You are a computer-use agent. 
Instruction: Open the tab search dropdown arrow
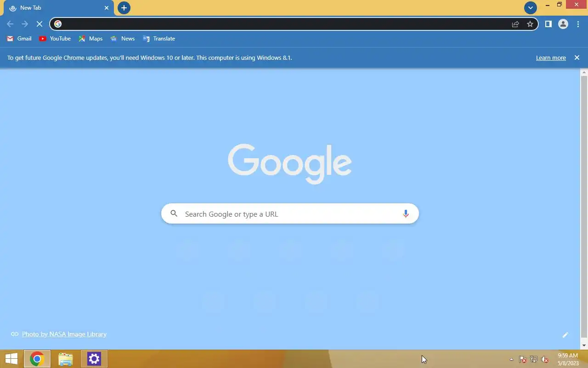[531, 8]
